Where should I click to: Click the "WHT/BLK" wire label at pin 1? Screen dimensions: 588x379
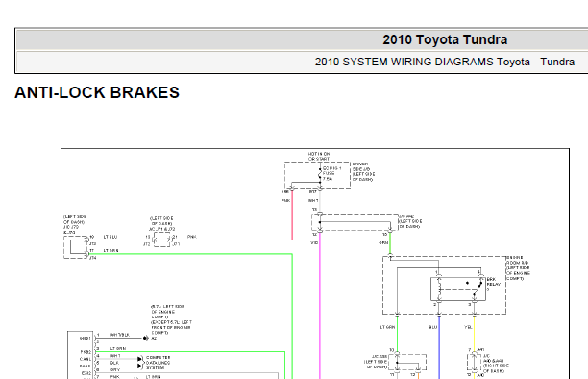pos(120,335)
